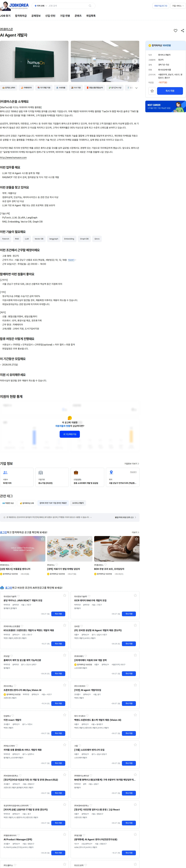Open the 이천 react 개발자 posting

pyautogui.click(x=12, y=720)
